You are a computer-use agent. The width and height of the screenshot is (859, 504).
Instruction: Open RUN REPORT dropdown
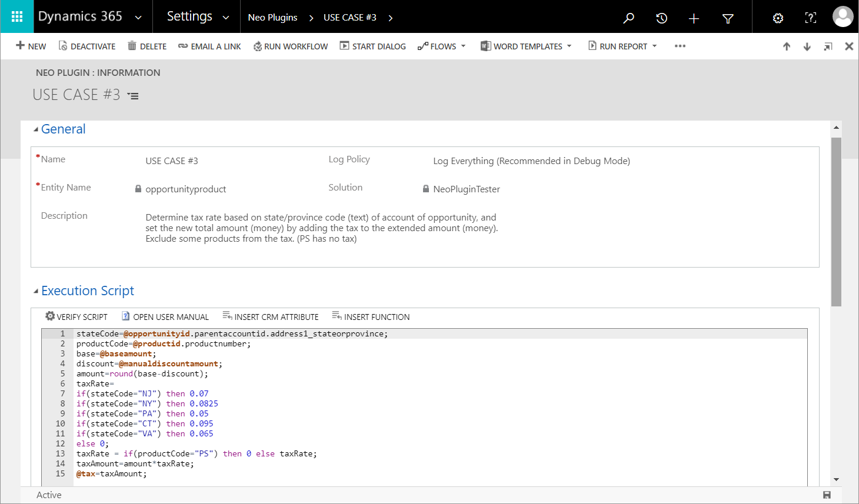click(622, 46)
